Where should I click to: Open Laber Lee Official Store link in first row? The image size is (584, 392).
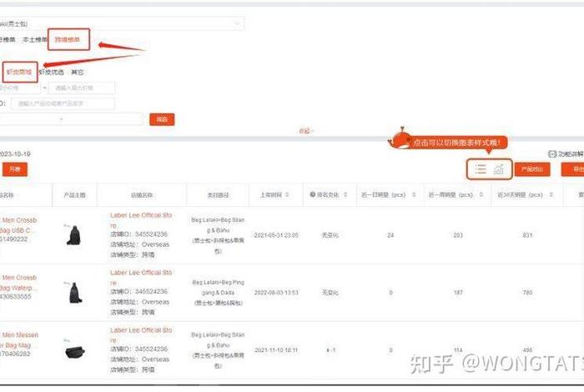(141, 220)
